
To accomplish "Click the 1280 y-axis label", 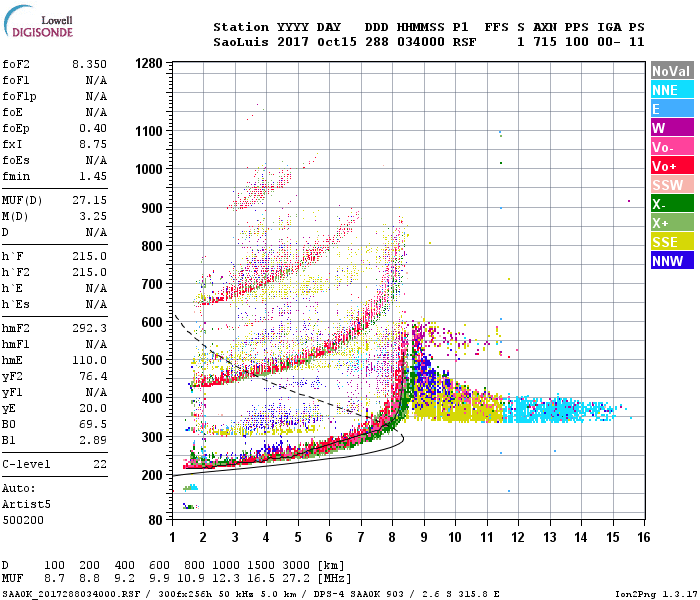I will pos(149,63).
